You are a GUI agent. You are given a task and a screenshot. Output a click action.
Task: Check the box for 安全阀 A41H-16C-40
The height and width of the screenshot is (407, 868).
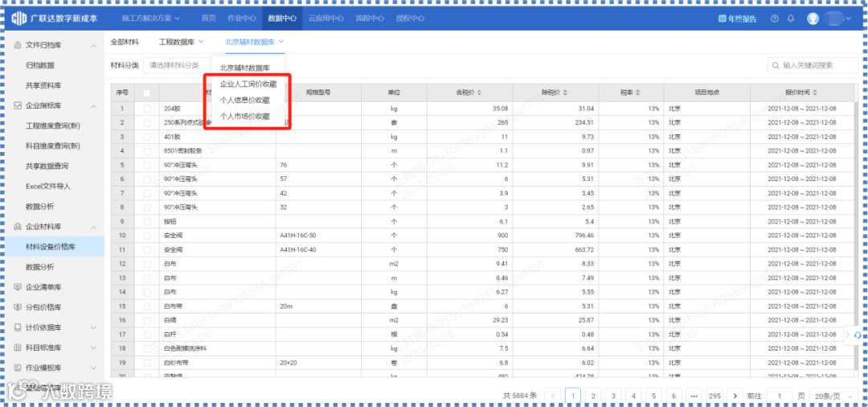click(147, 249)
